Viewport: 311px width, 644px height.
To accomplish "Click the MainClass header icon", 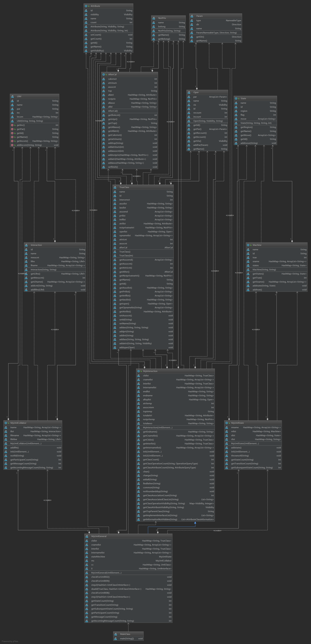I will point(116,634).
